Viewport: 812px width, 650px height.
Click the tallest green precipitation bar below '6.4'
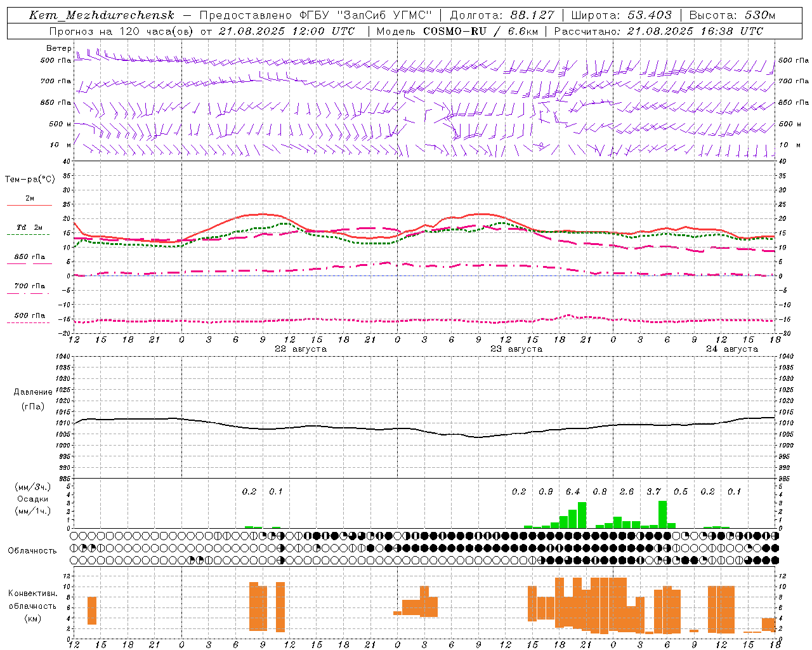pos(582,515)
